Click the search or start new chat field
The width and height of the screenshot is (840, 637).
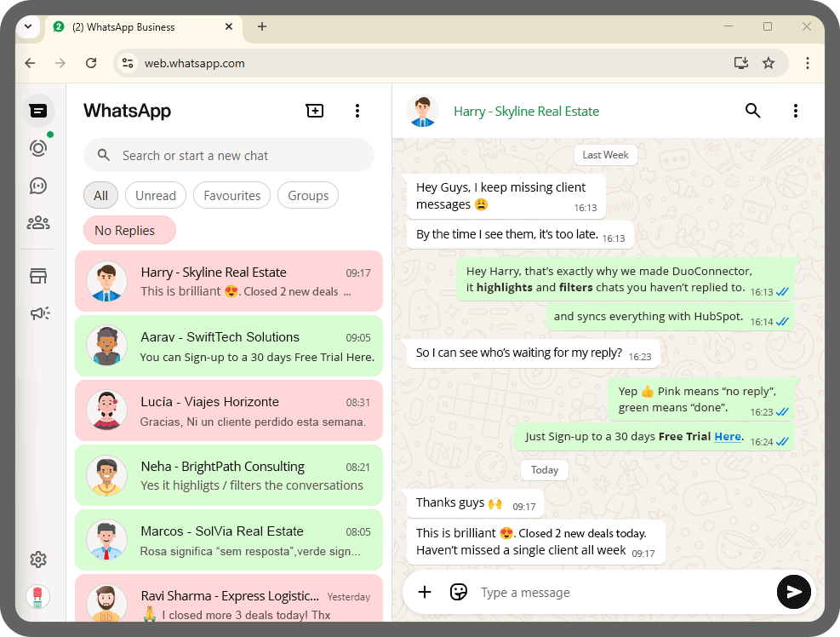[x=228, y=155]
